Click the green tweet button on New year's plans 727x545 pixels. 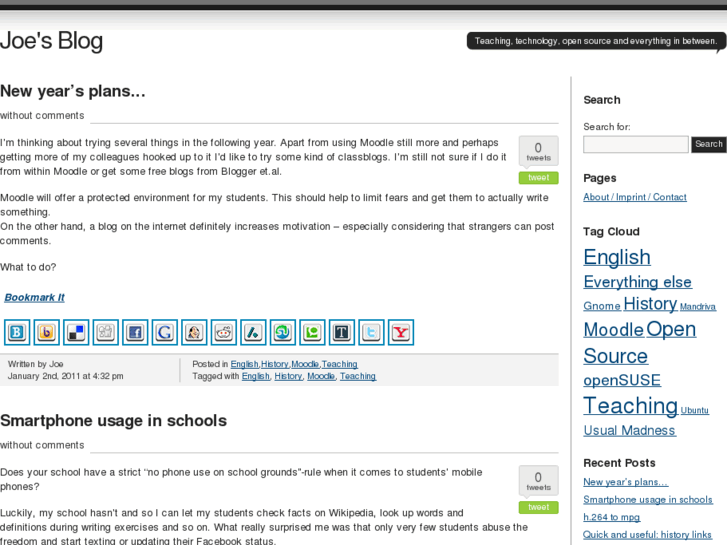click(538, 178)
